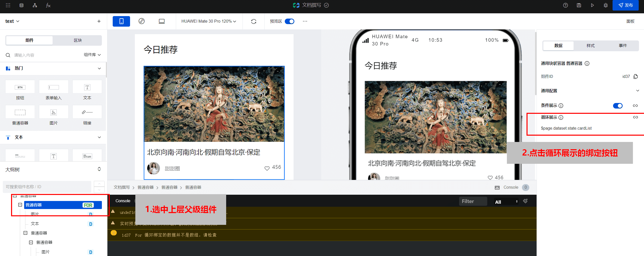Publish the app with 发布
The height and width of the screenshot is (256, 644).
click(x=625, y=5)
